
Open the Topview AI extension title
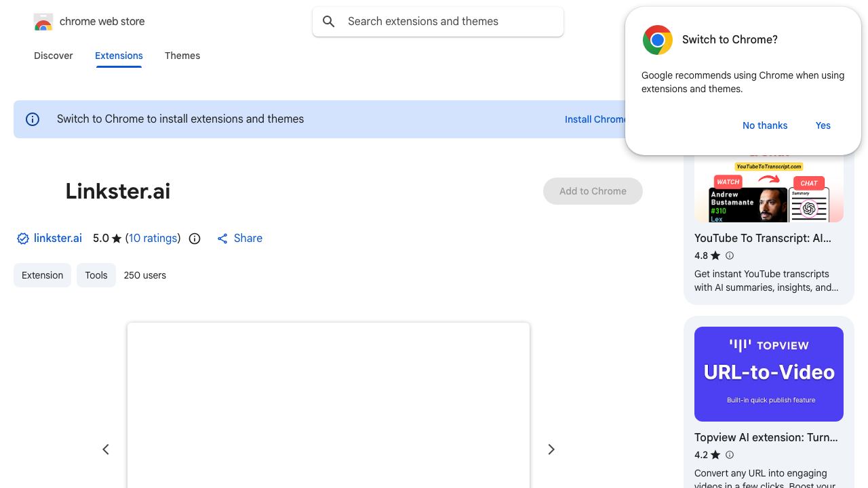coord(766,438)
